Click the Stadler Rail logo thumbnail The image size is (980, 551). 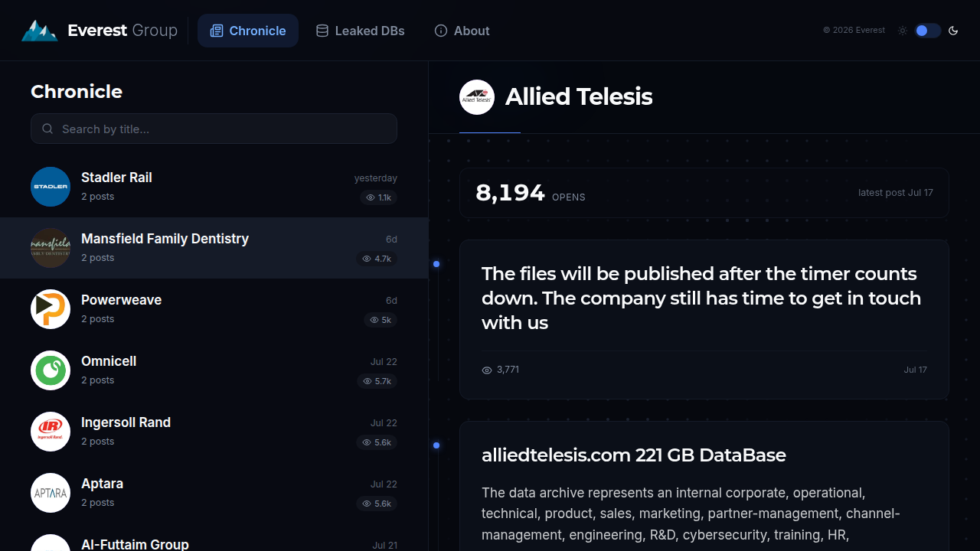pyautogui.click(x=51, y=187)
